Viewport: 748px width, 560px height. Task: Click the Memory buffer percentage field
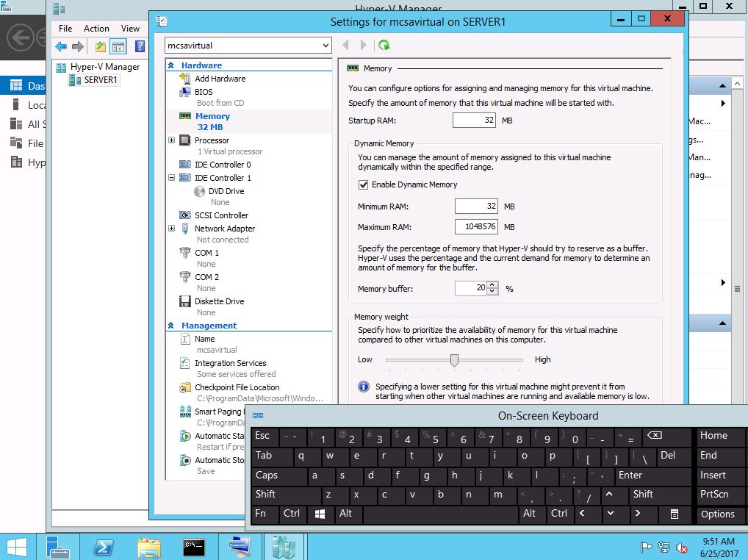(x=471, y=288)
